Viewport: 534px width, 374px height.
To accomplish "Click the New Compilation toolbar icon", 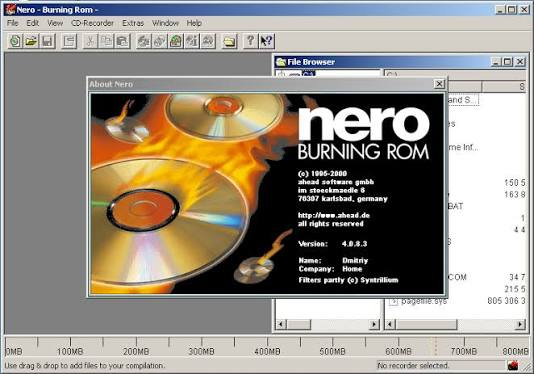I will pyautogui.click(x=15, y=41).
